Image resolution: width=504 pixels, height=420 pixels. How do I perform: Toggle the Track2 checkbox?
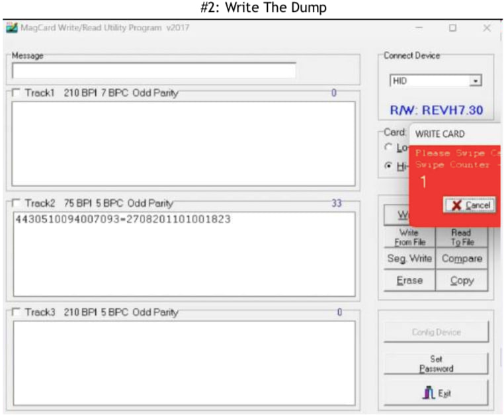click(x=17, y=204)
